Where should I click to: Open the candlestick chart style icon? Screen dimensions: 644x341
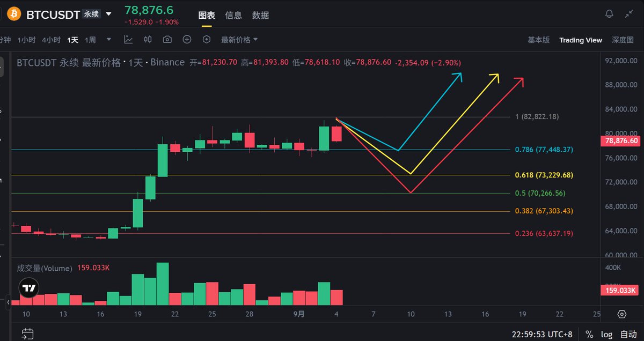[148, 40]
